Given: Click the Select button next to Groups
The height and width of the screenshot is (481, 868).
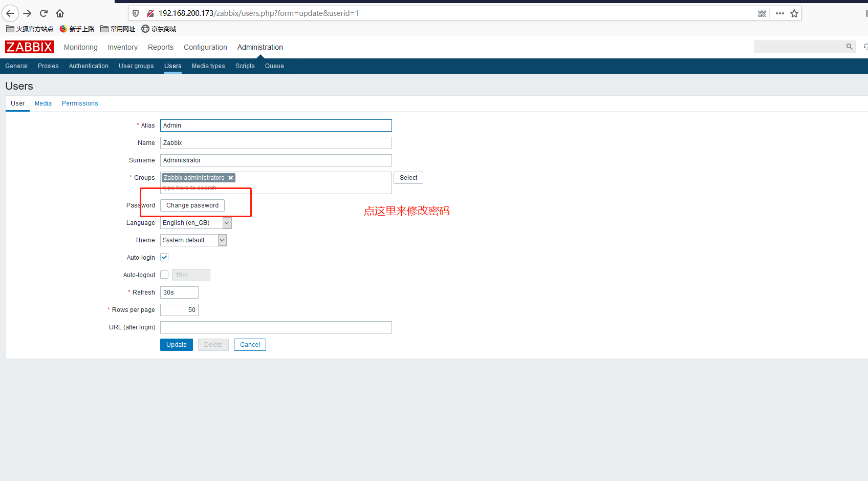Looking at the screenshot, I should pyautogui.click(x=408, y=178).
